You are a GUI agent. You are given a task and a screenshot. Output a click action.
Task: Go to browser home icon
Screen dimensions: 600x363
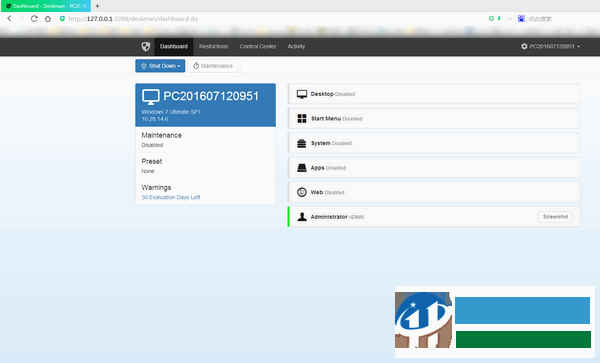point(48,19)
